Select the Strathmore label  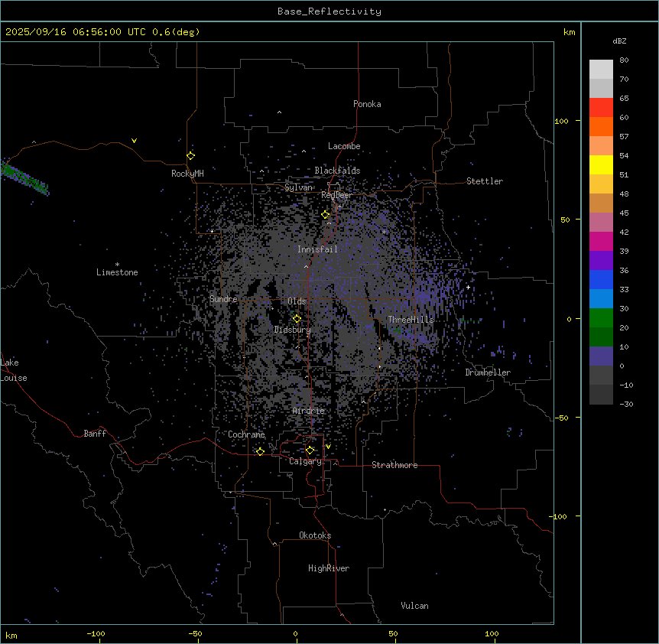coord(394,465)
